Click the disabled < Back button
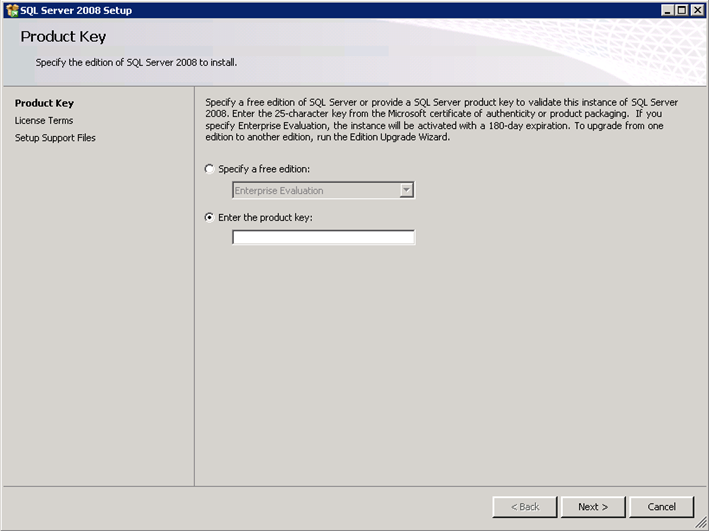Screen dimensions: 709x531 (x=525, y=507)
